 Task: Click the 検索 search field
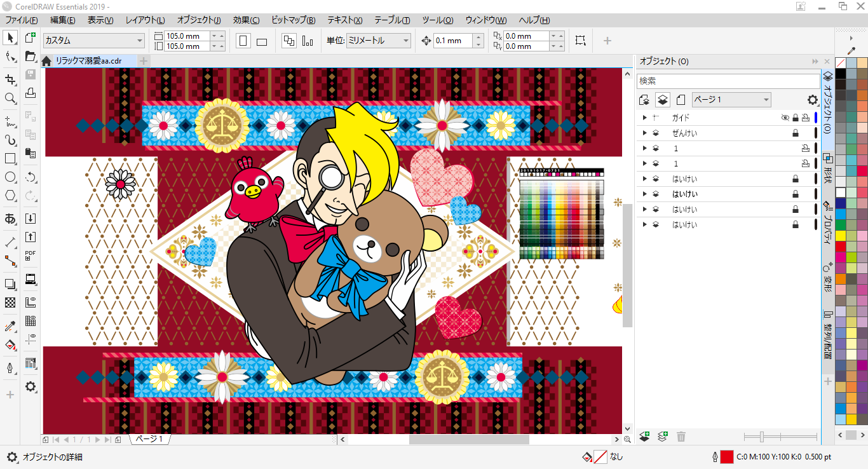[728, 81]
